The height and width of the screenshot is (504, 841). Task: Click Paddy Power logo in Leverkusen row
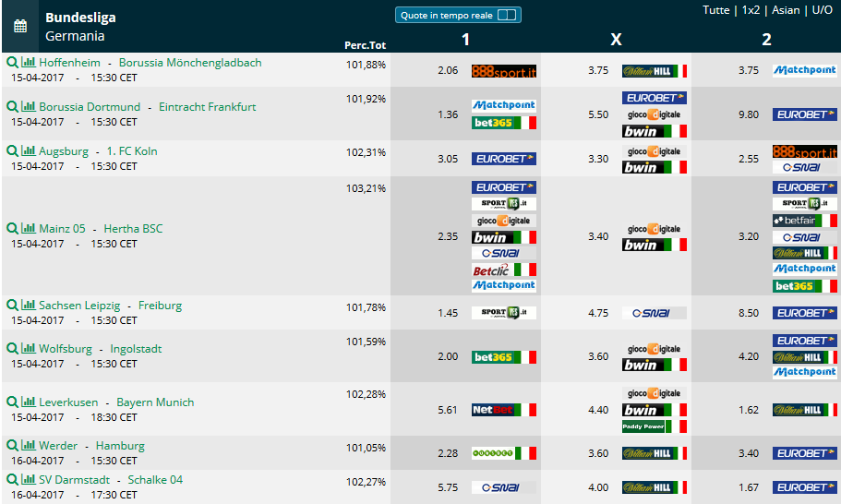655,426
